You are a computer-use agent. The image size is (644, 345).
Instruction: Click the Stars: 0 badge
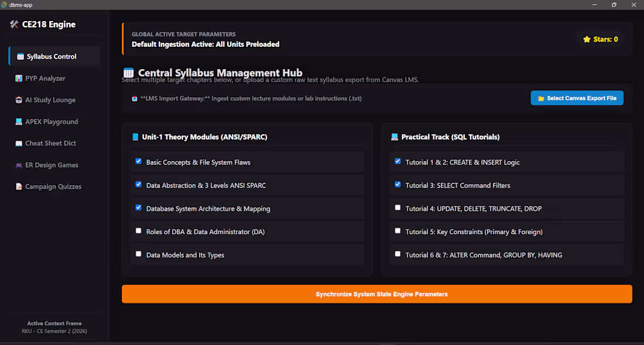[600, 39]
